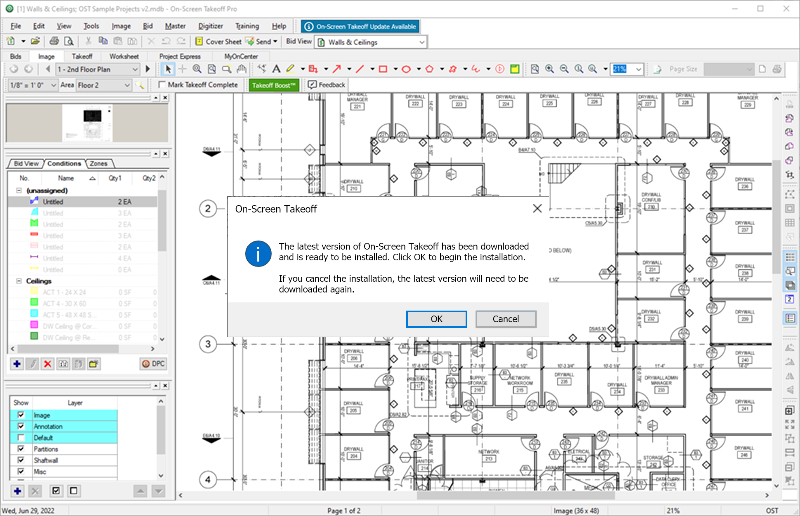Enable visibility of Default layer
This screenshot has width=800, height=516.
[21, 437]
